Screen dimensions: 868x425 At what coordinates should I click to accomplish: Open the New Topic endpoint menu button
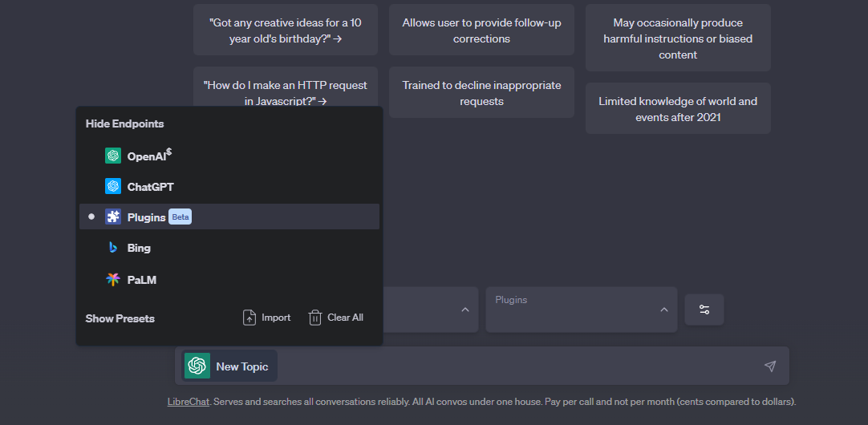pyautogui.click(x=226, y=366)
